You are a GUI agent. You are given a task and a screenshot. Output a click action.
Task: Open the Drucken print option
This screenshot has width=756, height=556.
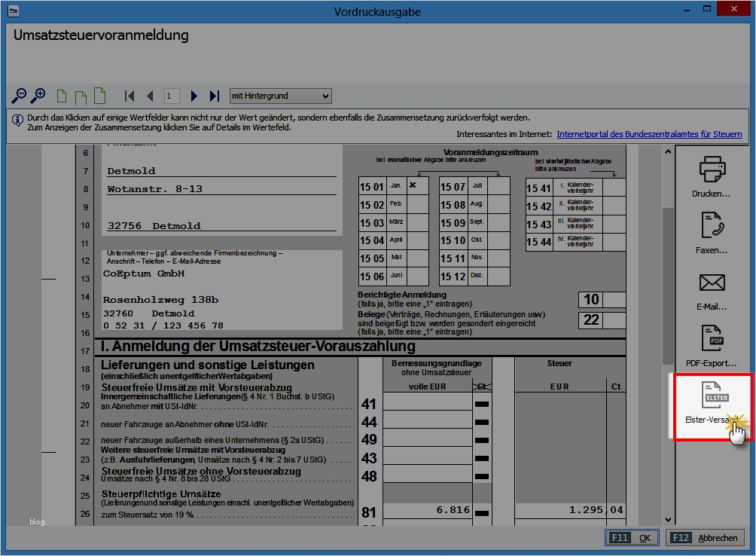tap(711, 177)
